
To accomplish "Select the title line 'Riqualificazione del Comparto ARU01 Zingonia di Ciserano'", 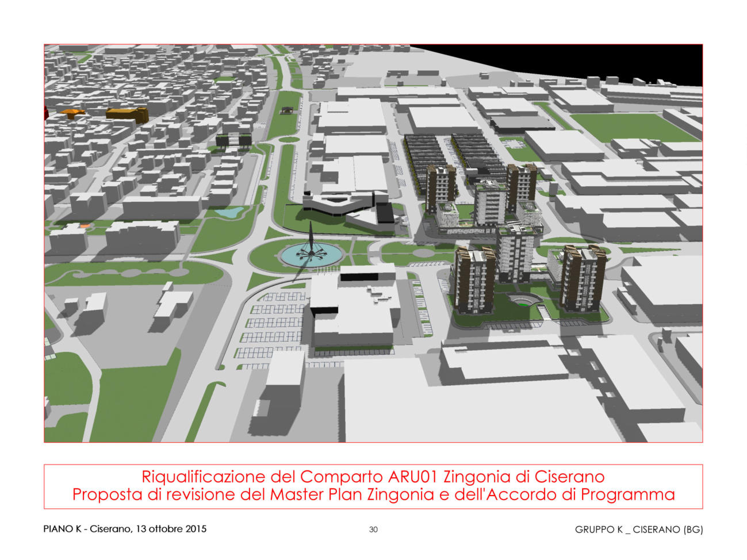I will pos(373,477).
